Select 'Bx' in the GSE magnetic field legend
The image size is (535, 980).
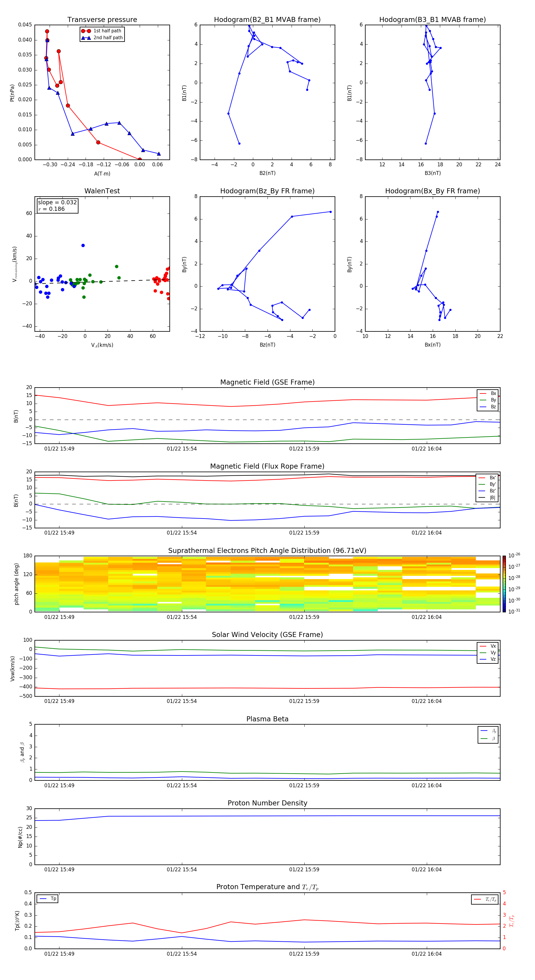488,393
